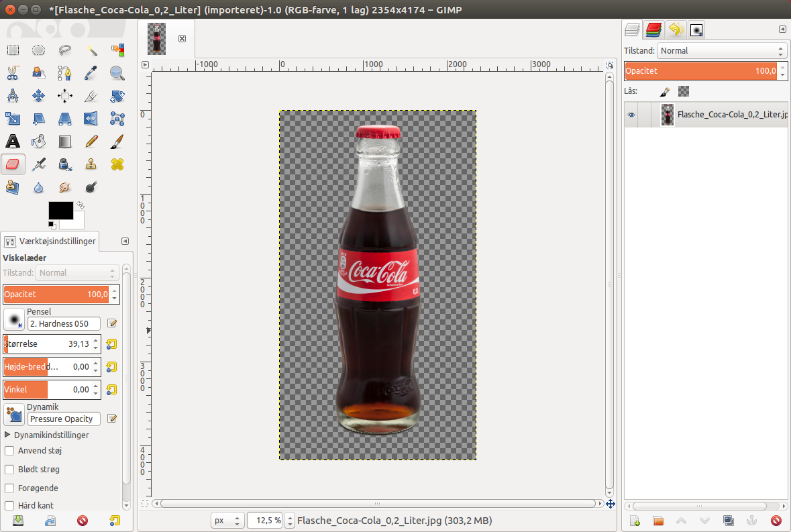Image resolution: width=791 pixels, height=532 pixels.
Task: Click the black foreground color swatch
Action: (60, 210)
